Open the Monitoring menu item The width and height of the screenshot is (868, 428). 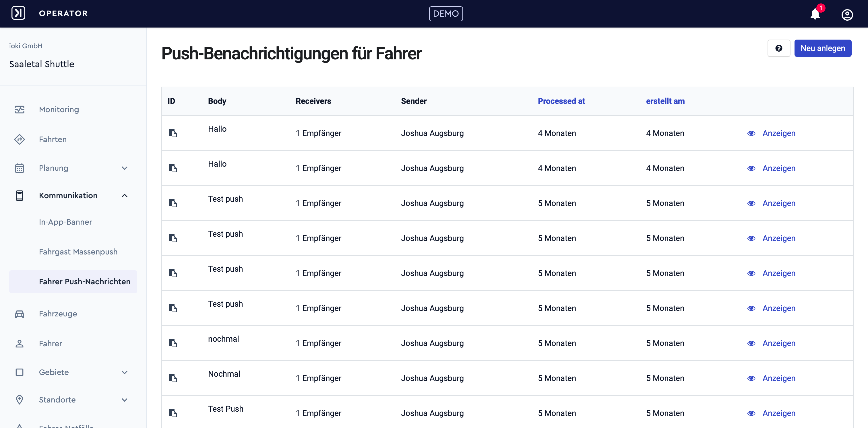coord(59,110)
